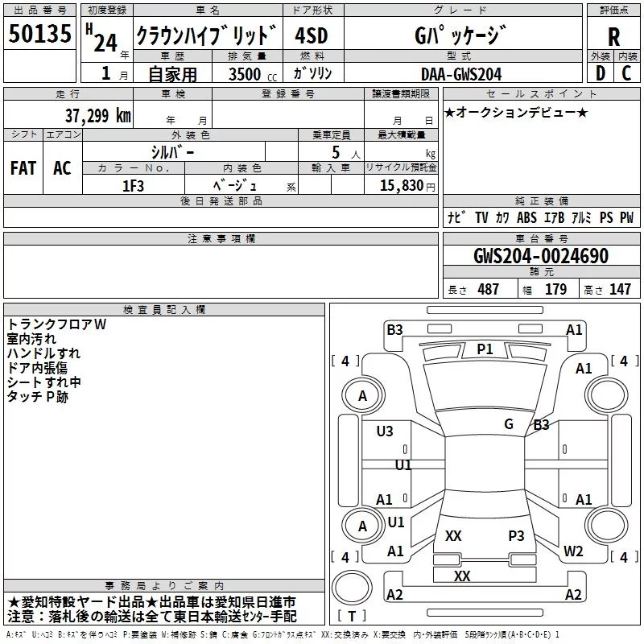Image resolution: width=644 pixels, height=644 pixels.
Task: Click the ABS equipment entry
Action: [526, 217]
